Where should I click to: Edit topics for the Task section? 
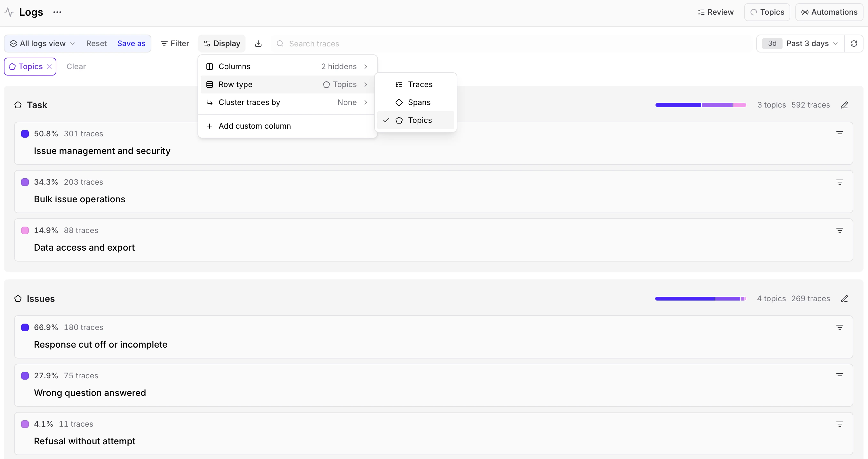[x=844, y=105]
